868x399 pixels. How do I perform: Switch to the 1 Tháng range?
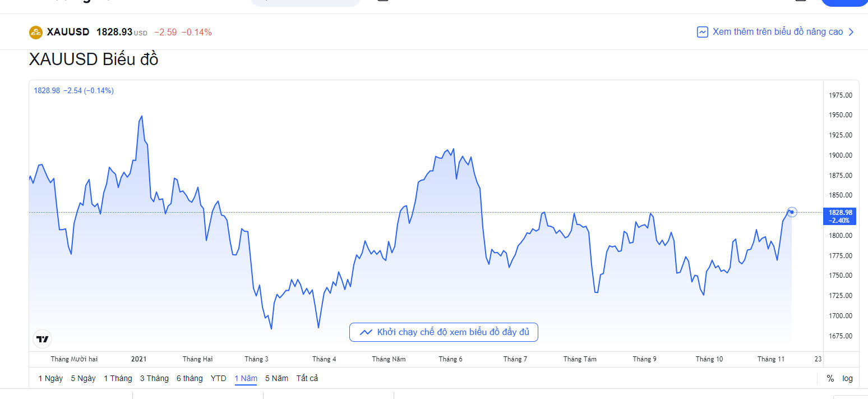coord(118,379)
